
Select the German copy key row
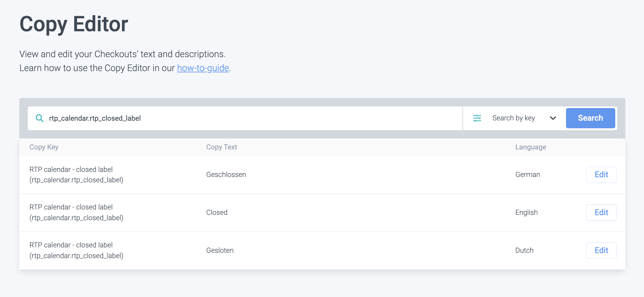tap(76, 175)
